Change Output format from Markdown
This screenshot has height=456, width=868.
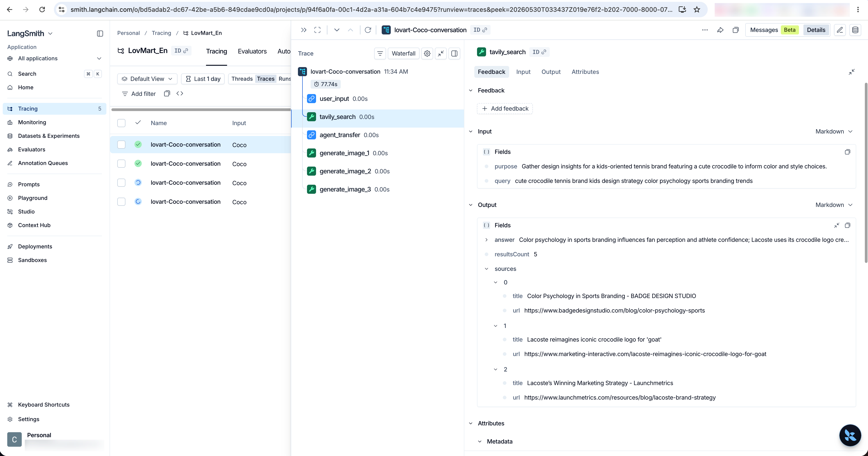[x=834, y=205]
